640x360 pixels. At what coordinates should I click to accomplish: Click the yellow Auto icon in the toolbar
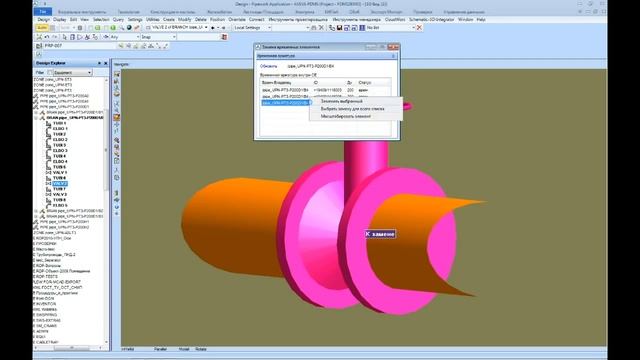click(42, 28)
